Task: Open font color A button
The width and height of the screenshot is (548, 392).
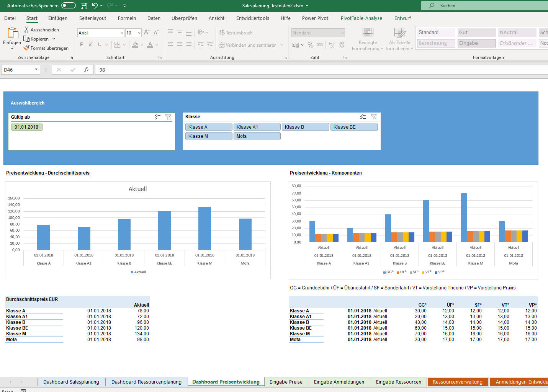Action: [x=150, y=45]
